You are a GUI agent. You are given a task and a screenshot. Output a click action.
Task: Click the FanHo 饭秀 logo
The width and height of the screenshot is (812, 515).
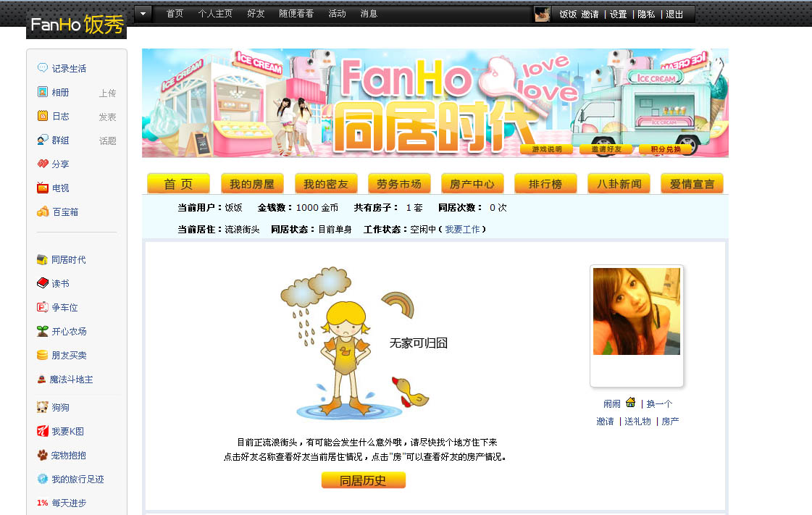pyautogui.click(x=77, y=25)
